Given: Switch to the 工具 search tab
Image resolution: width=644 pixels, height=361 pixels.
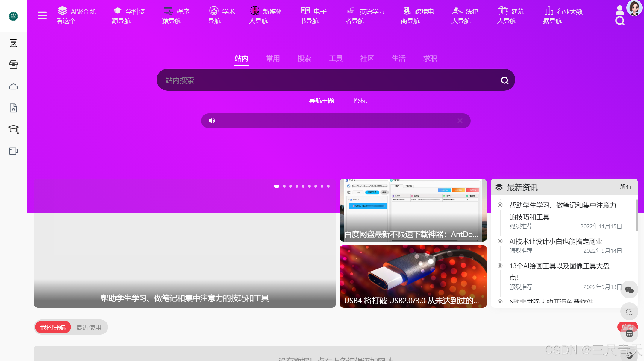Looking at the screenshot, I should click(336, 58).
